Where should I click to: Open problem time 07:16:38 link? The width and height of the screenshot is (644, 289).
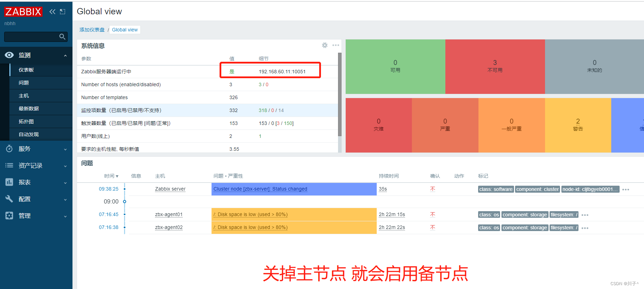click(109, 227)
